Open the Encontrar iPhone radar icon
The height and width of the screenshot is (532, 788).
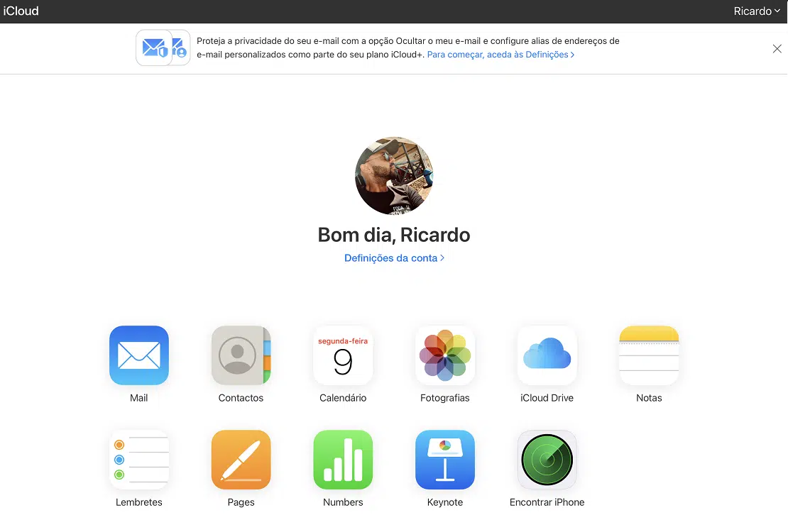click(x=547, y=460)
